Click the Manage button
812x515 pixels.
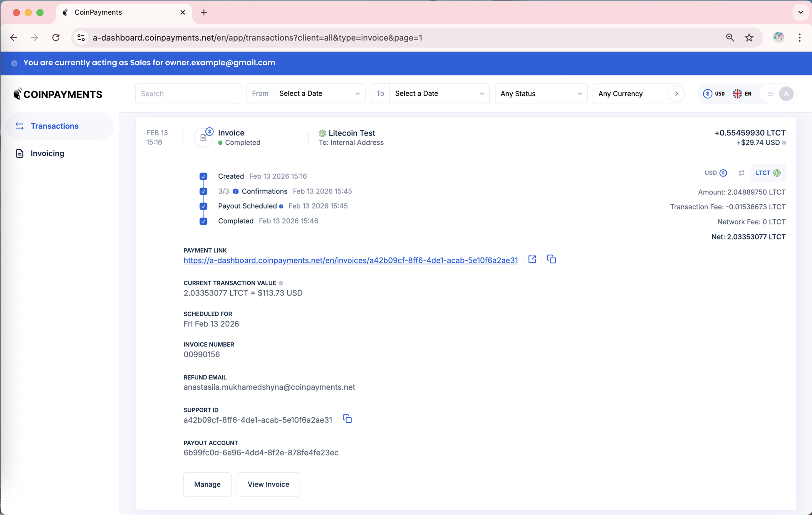207,484
